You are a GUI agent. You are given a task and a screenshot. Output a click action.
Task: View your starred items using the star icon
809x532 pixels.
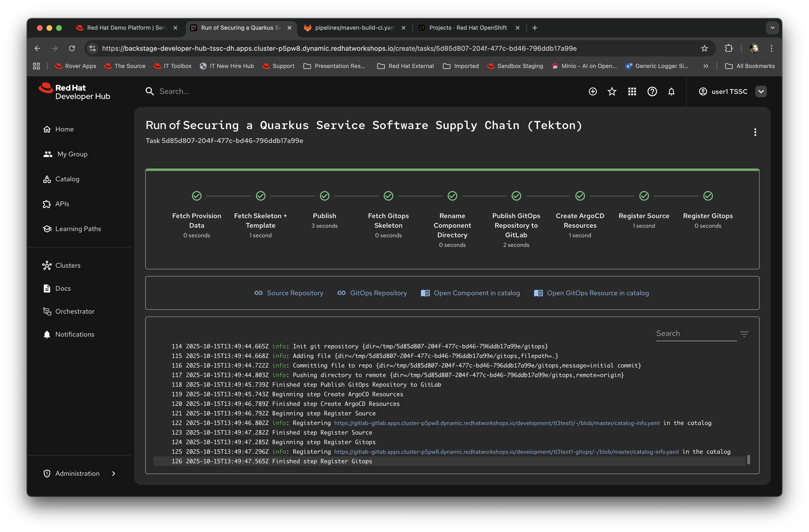(612, 91)
